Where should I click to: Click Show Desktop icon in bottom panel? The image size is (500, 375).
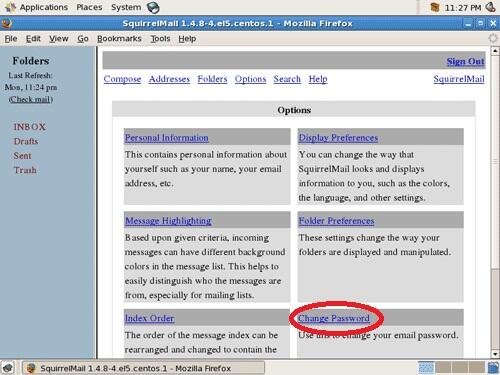(8, 368)
